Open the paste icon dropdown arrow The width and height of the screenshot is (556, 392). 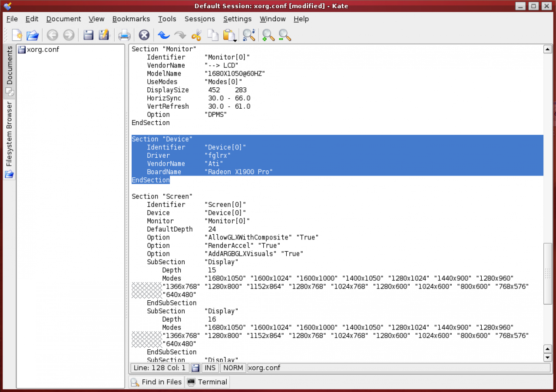(x=235, y=40)
